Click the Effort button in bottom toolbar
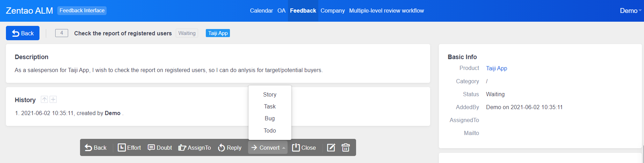 [129, 148]
